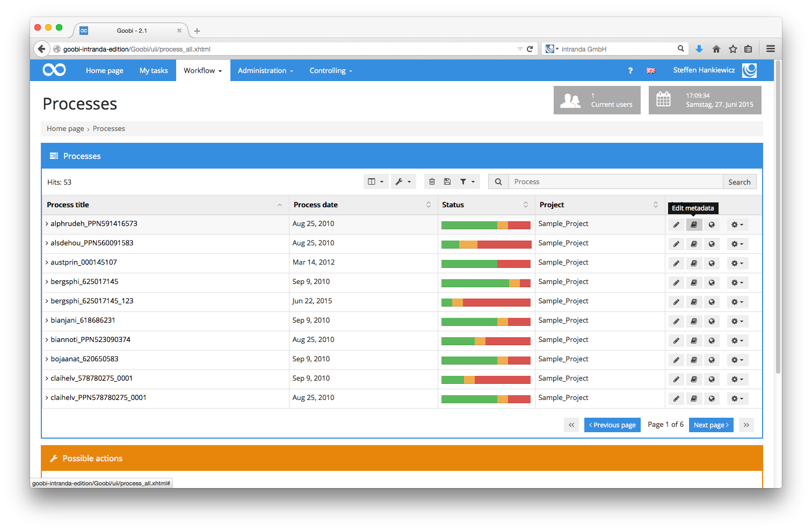Viewport: 812px width, 531px height.
Task: Click the Home page breadcrumb link
Action: [65, 128]
